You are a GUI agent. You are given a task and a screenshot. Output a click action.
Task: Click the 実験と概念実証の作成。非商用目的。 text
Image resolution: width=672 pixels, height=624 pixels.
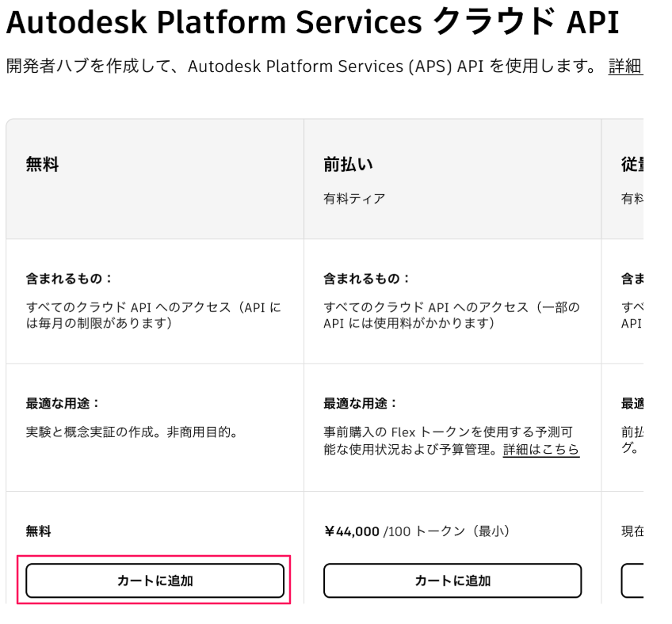pyautogui.click(x=132, y=432)
